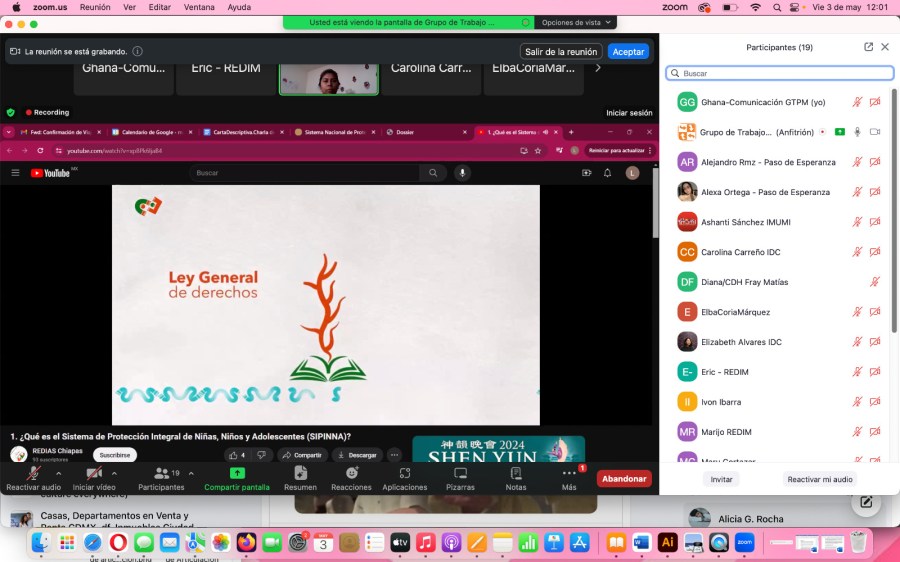Turn on camera with Iniciar video
The height and width of the screenshot is (562, 900).
[94, 473]
